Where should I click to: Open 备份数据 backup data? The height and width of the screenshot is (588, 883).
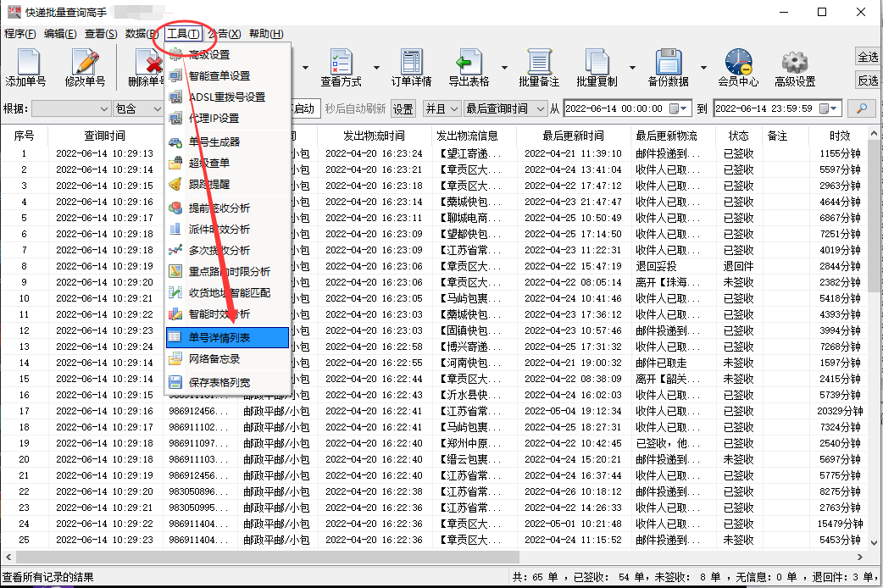point(669,68)
